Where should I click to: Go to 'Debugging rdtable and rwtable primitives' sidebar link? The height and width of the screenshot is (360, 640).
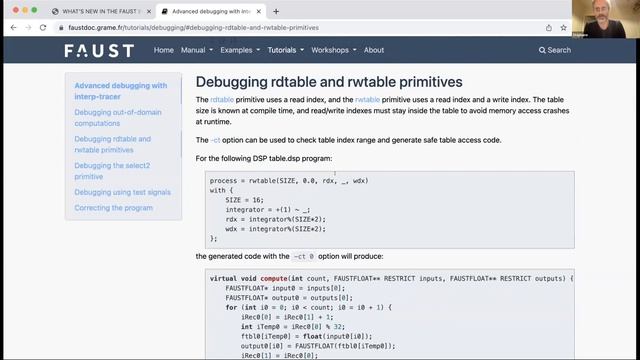click(113, 144)
